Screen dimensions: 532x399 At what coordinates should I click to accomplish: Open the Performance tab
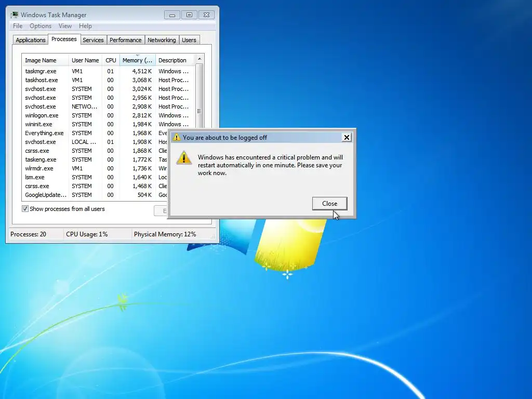125,40
